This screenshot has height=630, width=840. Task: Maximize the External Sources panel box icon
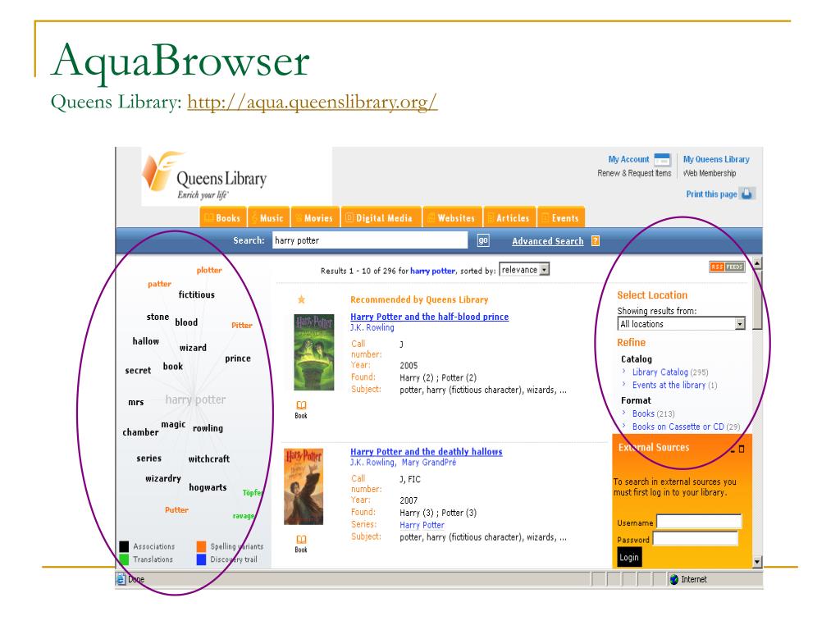pyautogui.click(x=742, y=449)
